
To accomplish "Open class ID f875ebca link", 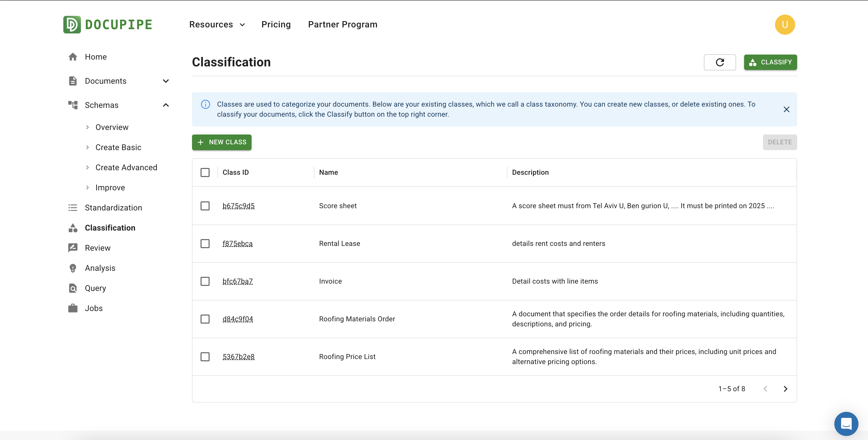I will tap(237, 243).
